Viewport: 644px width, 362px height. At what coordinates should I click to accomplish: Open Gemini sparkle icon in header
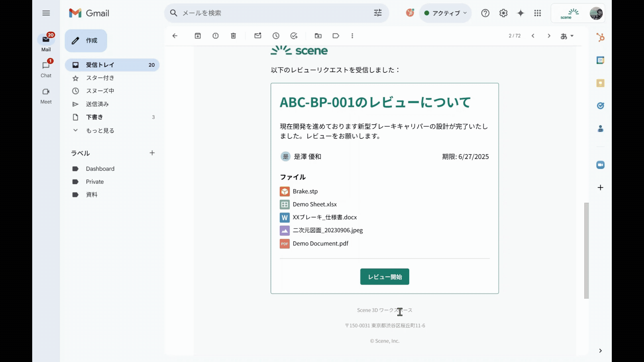[x=520, y=13]
